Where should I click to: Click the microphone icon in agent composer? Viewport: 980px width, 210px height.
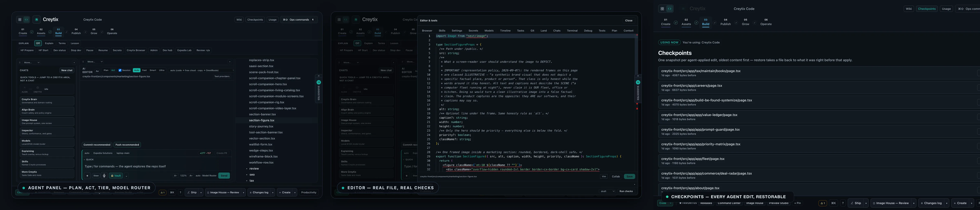104,176
